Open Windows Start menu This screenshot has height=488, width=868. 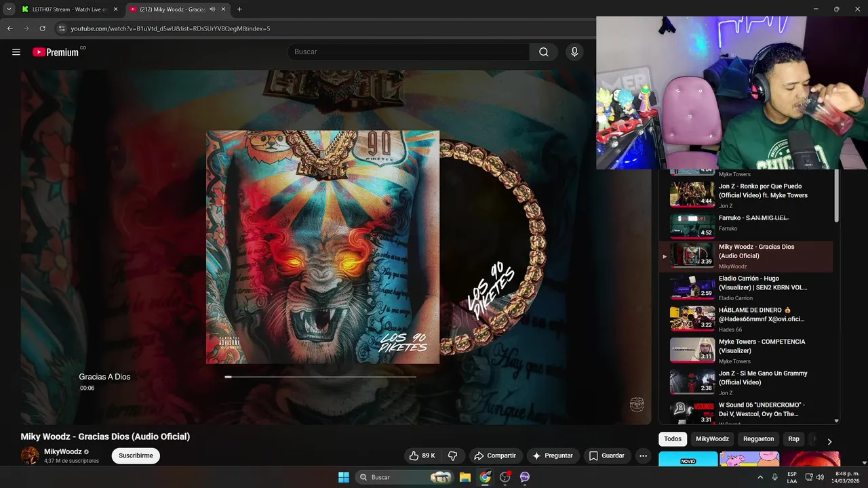coord(344,477)
